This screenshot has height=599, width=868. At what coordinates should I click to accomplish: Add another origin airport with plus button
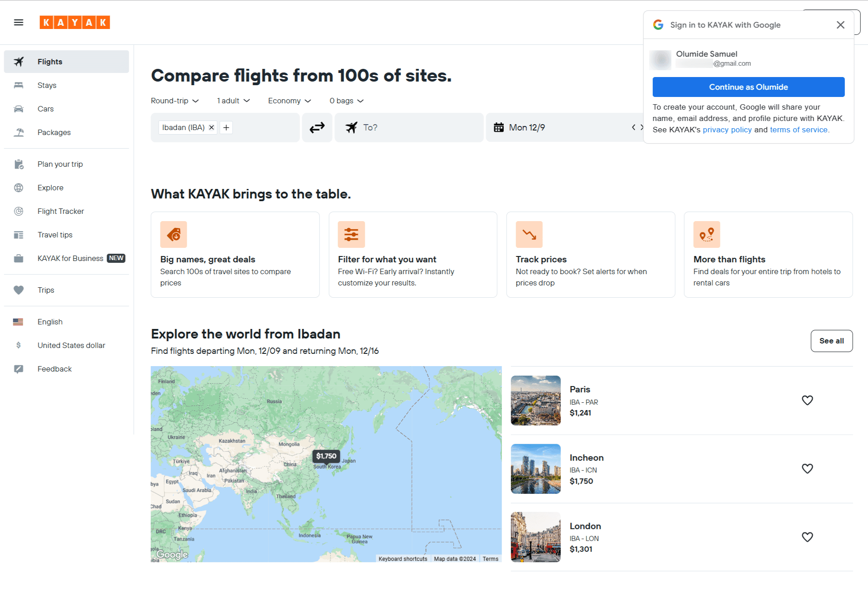click(x=226, y=127)
